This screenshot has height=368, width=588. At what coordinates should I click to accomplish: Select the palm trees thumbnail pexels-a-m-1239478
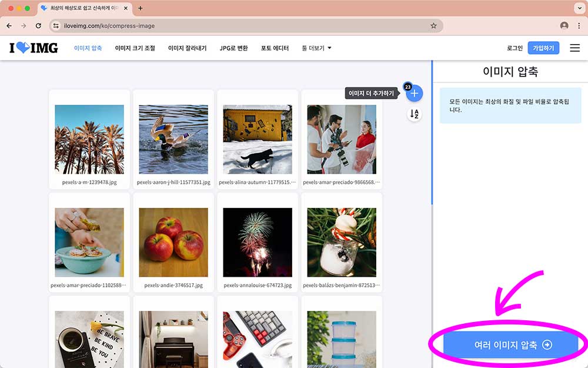point(89,140)
